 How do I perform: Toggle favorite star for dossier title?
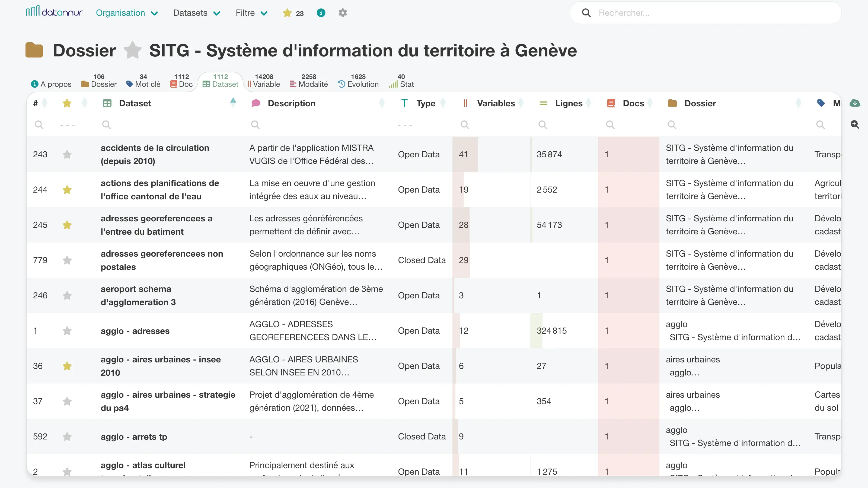click(x=132, y=50)
